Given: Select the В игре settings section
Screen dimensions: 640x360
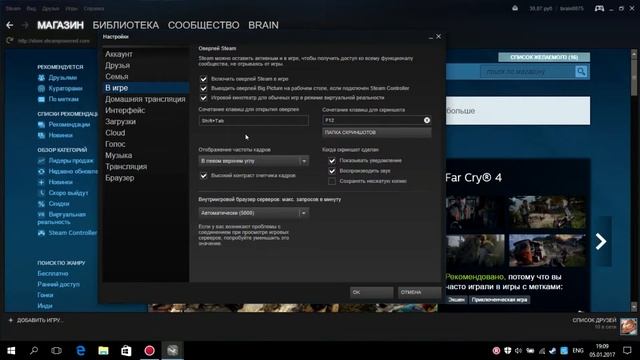Looking at the screenshot, I should coord(145,88).
